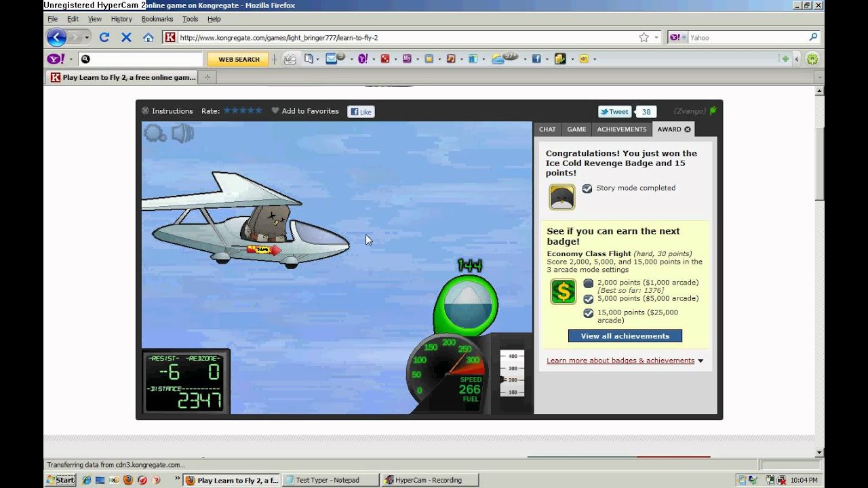Open the back/forward history dropdown arrow

(x=86, y=38)
